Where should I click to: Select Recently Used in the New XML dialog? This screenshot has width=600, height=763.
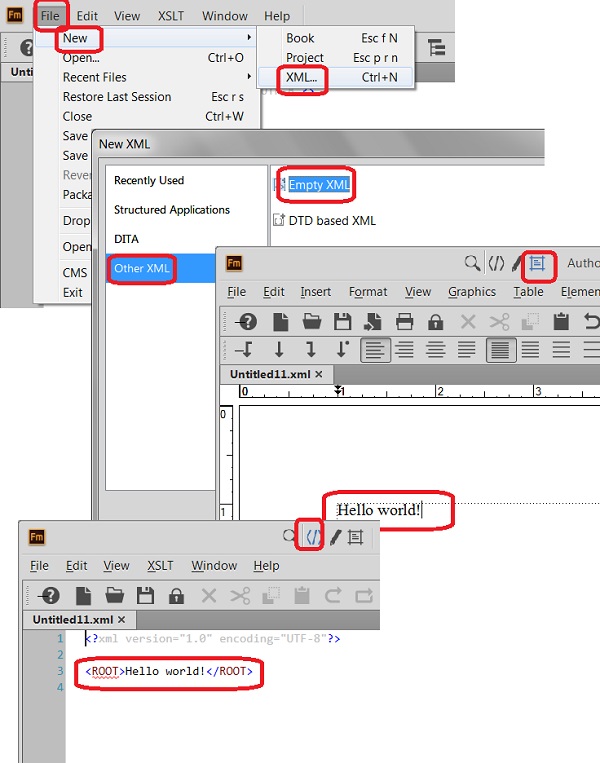point(149,180)
